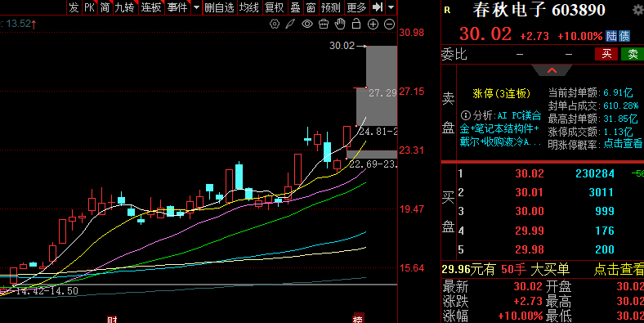Zoom out with the minus circle icon
The image size is (644, 323).
click(389, 25)
